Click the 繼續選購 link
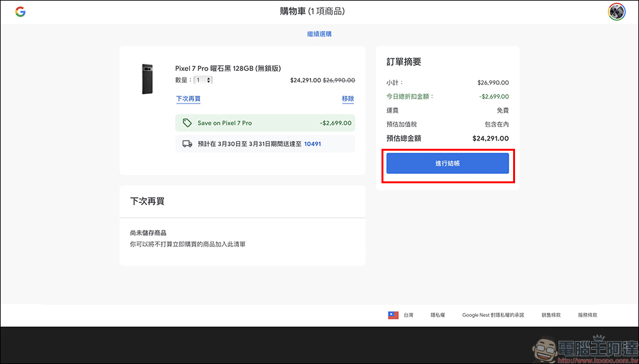639x364 pixels. pos(319,34)
